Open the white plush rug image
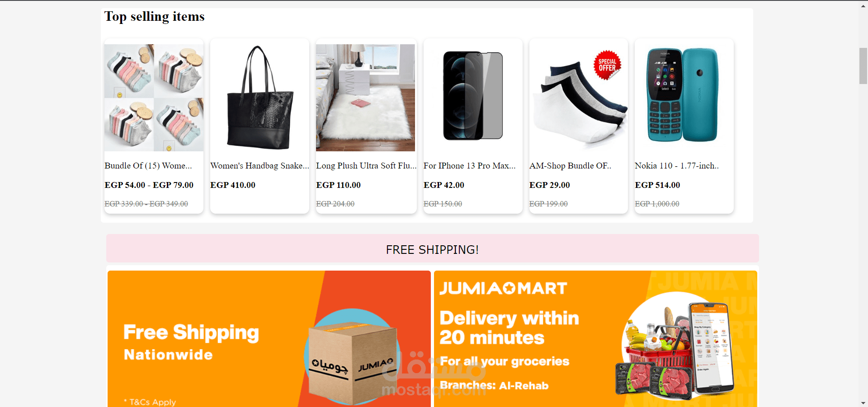Image resolution: width=868 pixels, height=407 pixels. coord(365,98)
